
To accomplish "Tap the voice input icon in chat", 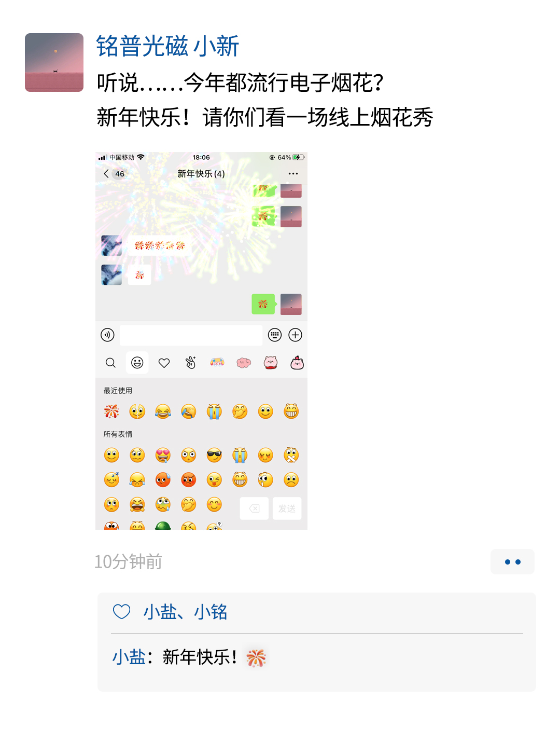I will click(x=107, y=335).
